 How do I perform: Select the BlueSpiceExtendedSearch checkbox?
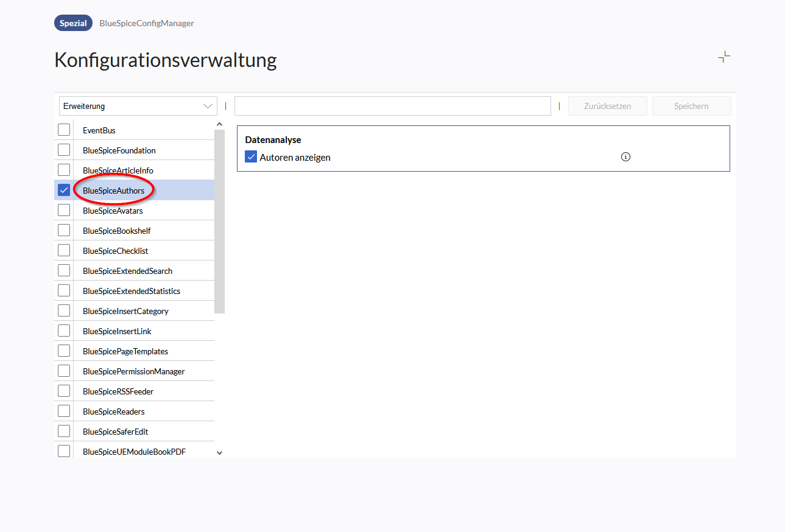click(64, 270)
